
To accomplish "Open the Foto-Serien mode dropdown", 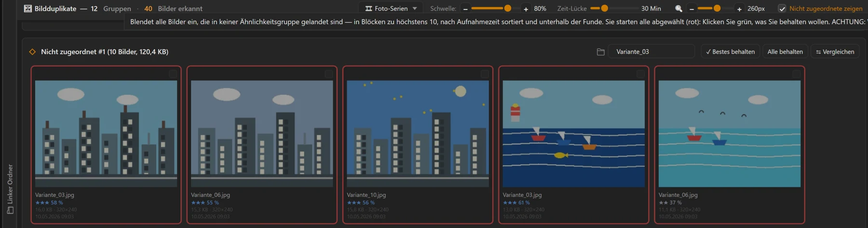I will coord(391,9).
